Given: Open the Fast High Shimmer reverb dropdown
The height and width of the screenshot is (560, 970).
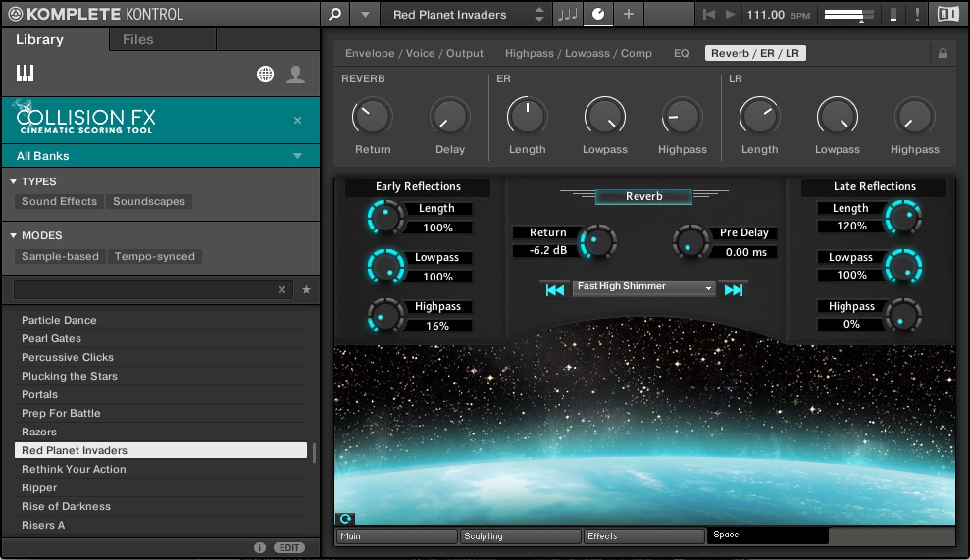Looking at the screenshot, I should (x=644, y=288).
